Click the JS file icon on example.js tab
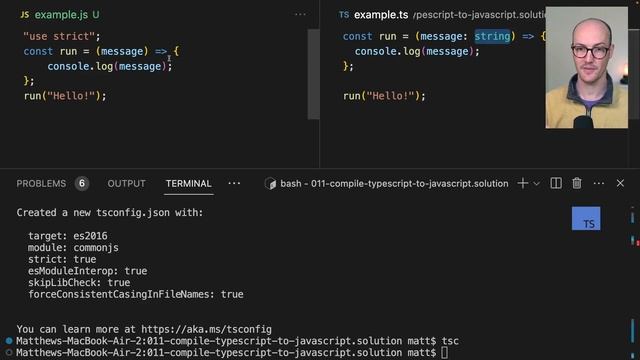 tap(25, 15)
